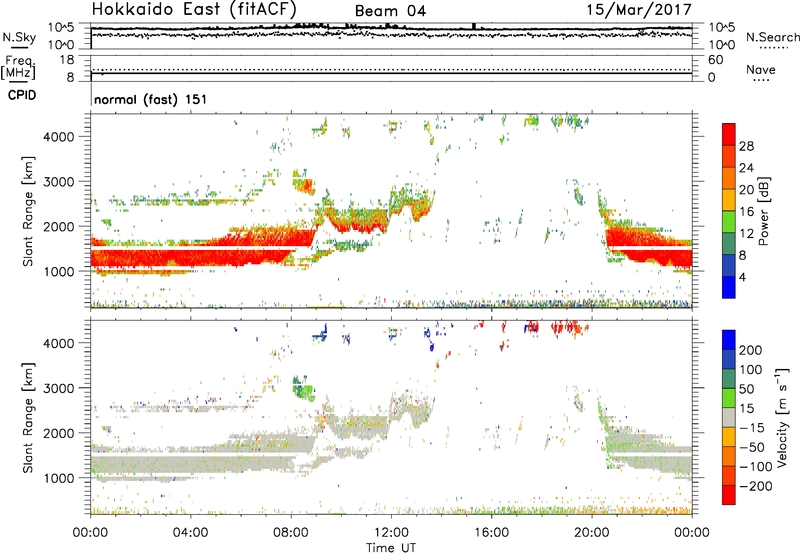Pick the red top segment of the power colorbar
Viewport: 800px width, 554px height.
[x=729, y=134]
